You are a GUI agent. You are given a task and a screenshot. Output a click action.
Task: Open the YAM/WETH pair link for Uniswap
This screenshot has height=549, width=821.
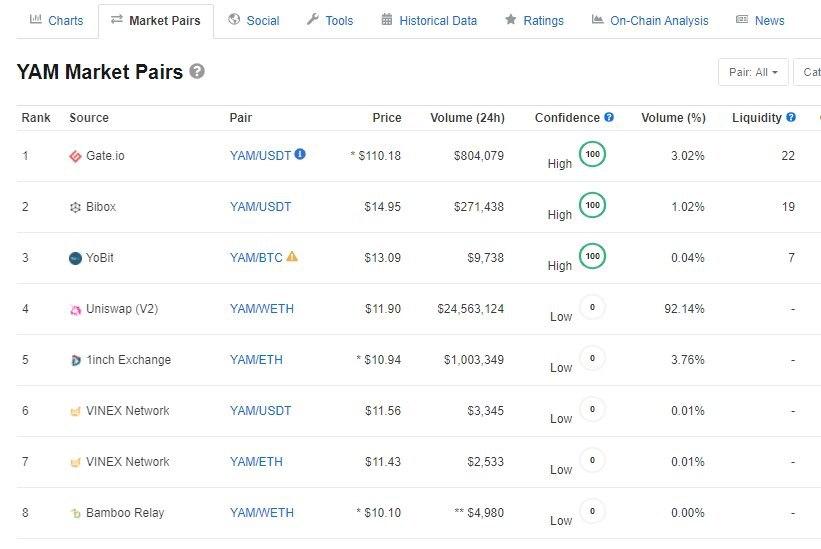[x=262, y=309]
